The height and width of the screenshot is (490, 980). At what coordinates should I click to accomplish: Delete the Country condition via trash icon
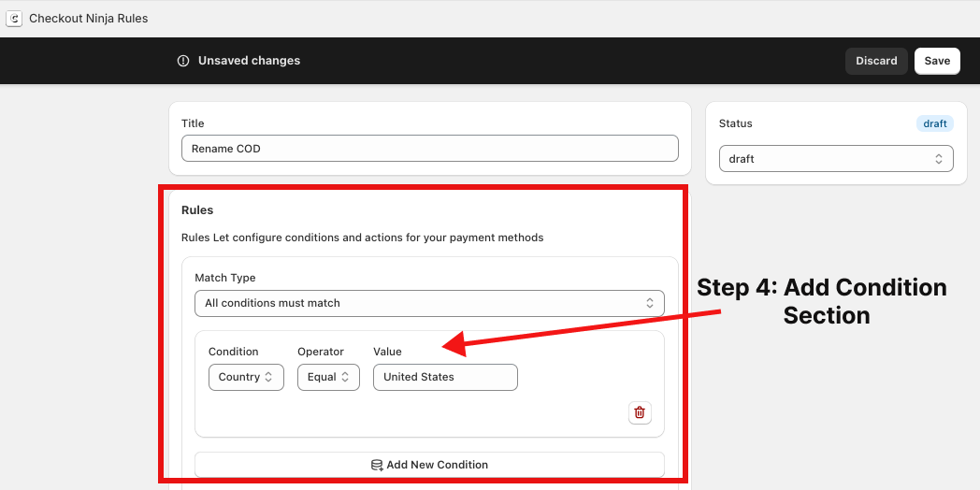(x=640, y=412)
